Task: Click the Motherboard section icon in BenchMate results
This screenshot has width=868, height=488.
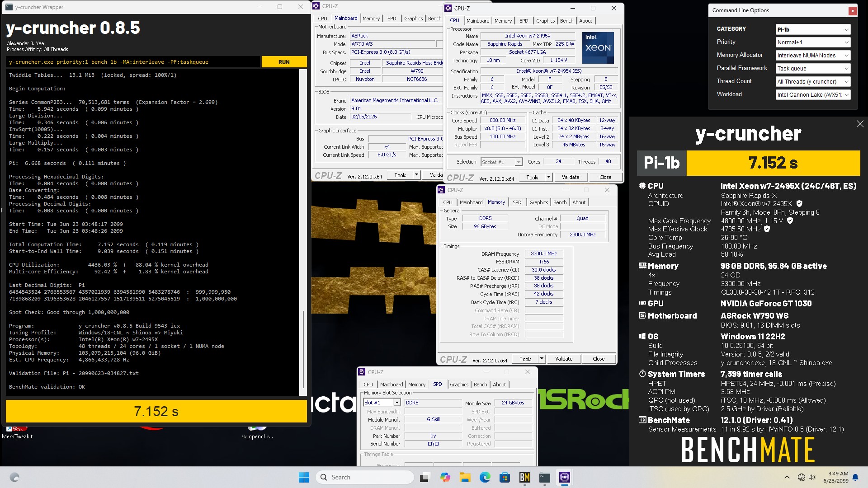Action: 642,315
